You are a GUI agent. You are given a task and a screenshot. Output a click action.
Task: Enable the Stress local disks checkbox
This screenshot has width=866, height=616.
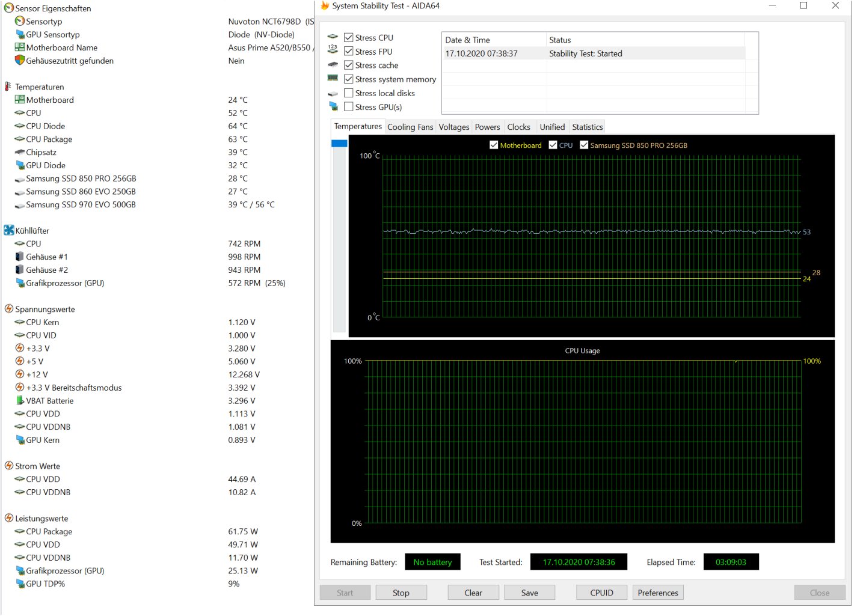348,93
